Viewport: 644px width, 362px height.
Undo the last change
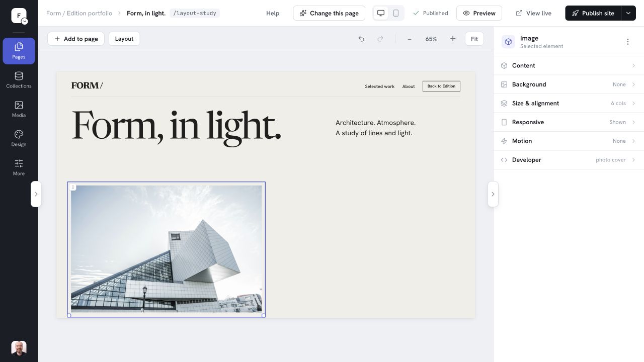[x=361, y=39]
